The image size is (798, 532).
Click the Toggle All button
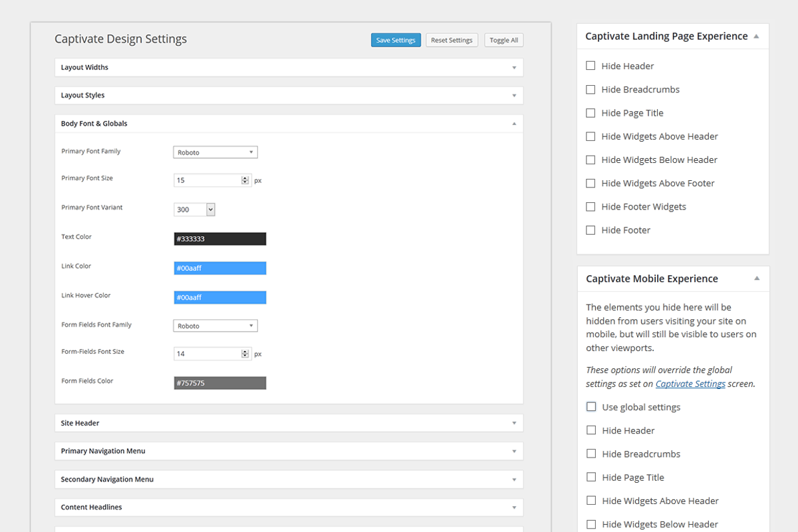(503, 40)
